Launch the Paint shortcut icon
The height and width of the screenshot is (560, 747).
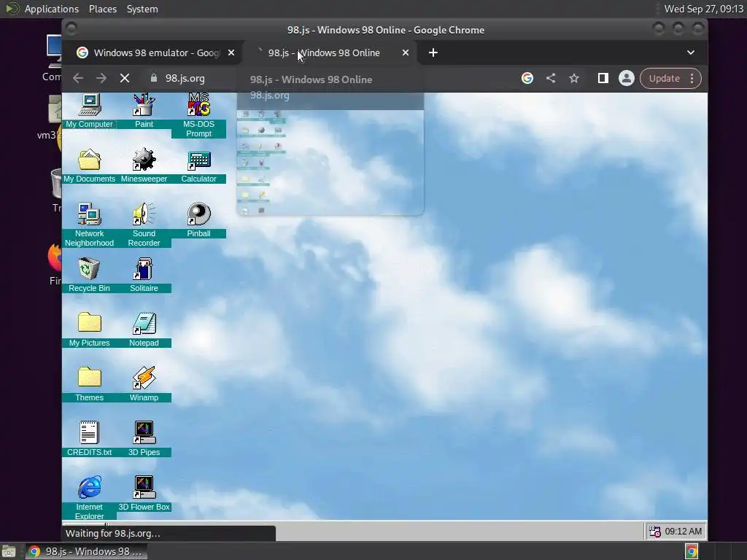[144, 111]
